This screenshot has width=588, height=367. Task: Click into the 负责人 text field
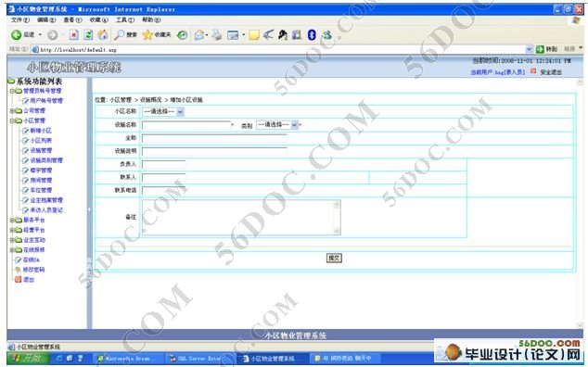pyautogui.click(x=164, y=164)
